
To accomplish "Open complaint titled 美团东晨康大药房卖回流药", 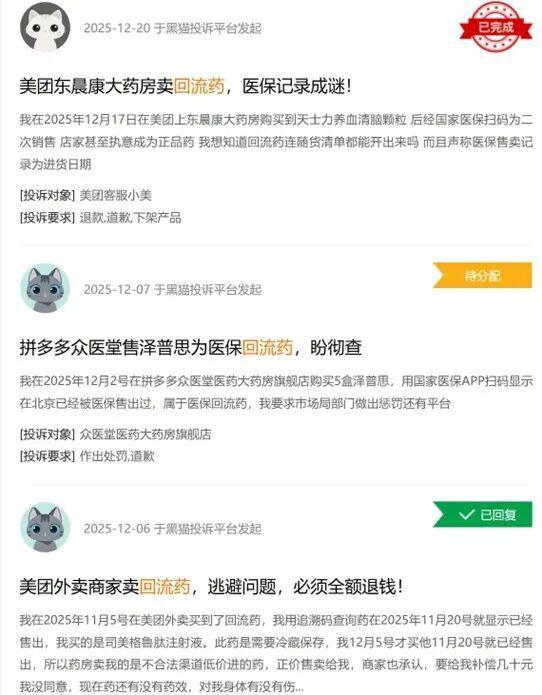I will 185,86.
